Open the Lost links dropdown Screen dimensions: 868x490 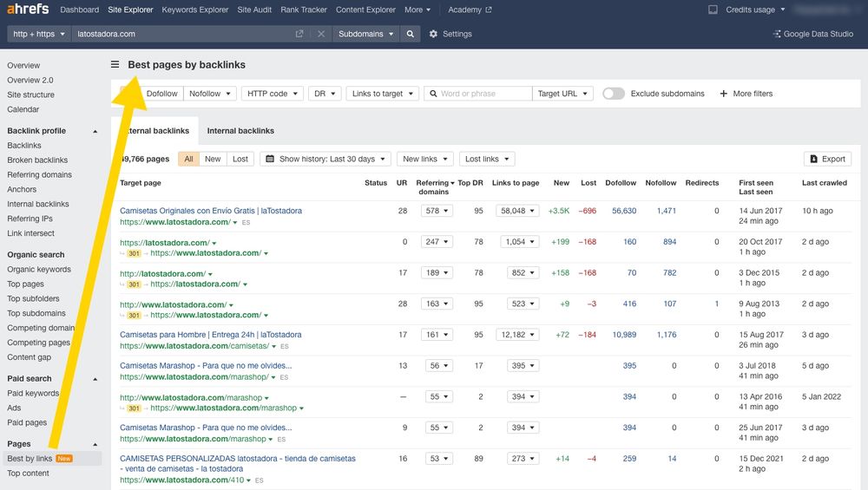pos(487,159)
